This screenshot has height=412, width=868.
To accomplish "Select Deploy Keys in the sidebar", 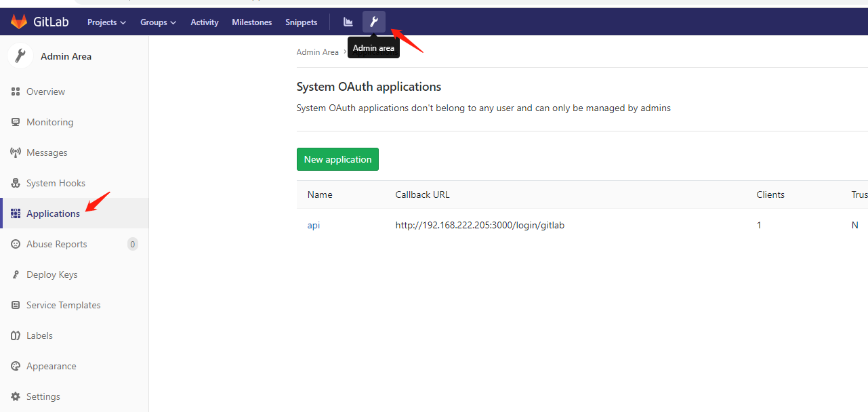I will pyautogui.click(x=50, y=274).
